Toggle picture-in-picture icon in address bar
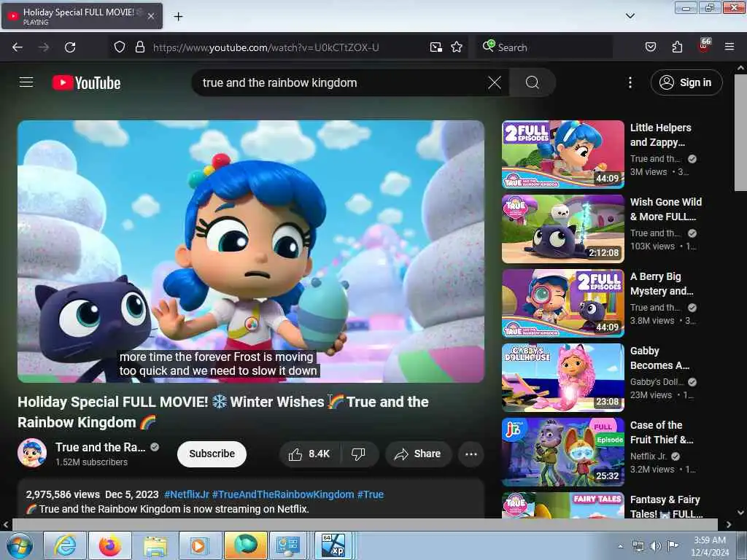The height and width of the screenshot is (560, 747). (x=436, y=47)
